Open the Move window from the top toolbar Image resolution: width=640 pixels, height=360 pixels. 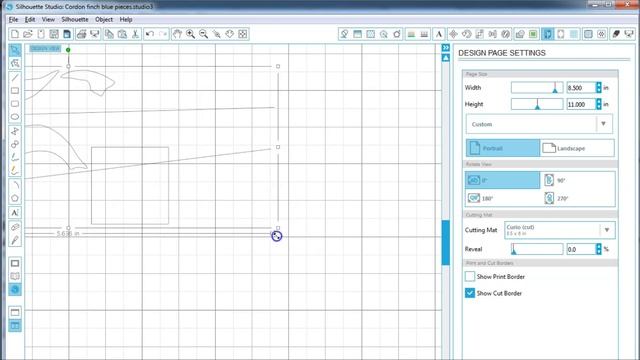[453, 34]
